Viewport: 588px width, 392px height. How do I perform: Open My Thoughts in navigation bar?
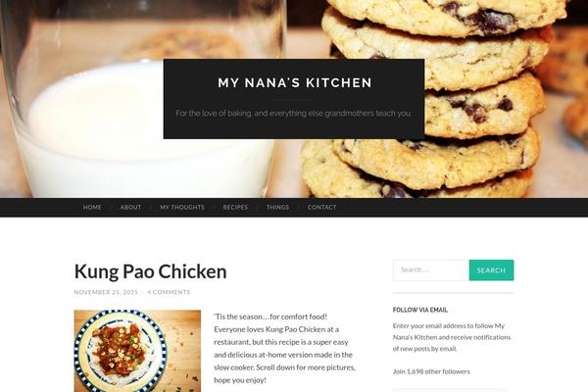(x=182, y=207)
